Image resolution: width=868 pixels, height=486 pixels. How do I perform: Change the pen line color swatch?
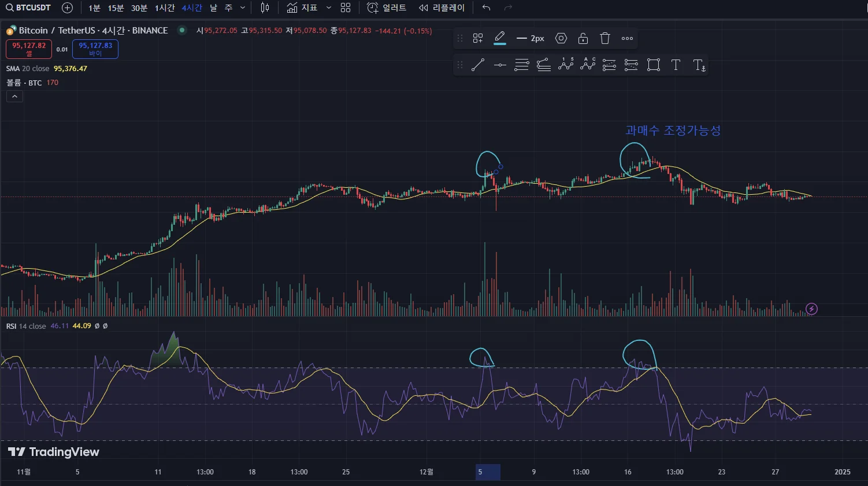click(500, 39)
